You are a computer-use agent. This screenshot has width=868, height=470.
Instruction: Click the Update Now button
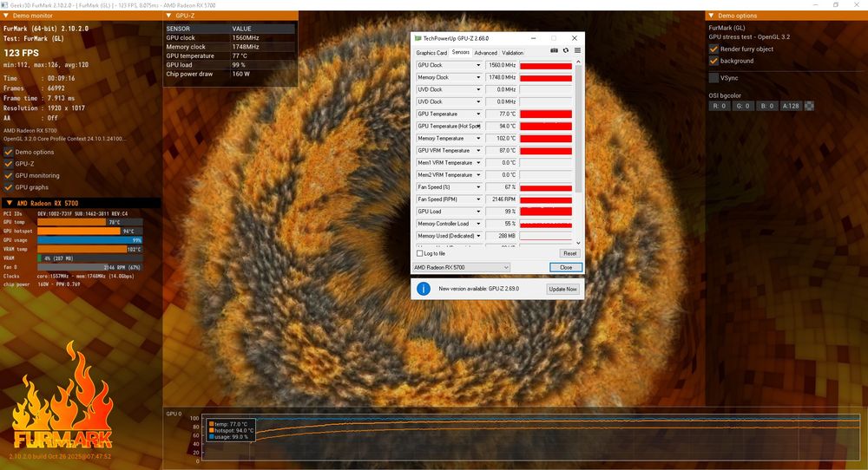[x=563, y=289]
